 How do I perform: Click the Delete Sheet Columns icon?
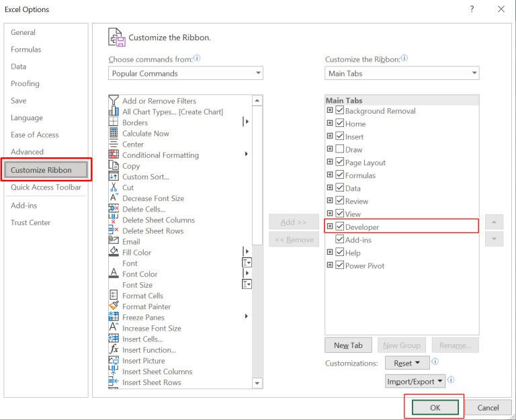click(x=114, y=220)
